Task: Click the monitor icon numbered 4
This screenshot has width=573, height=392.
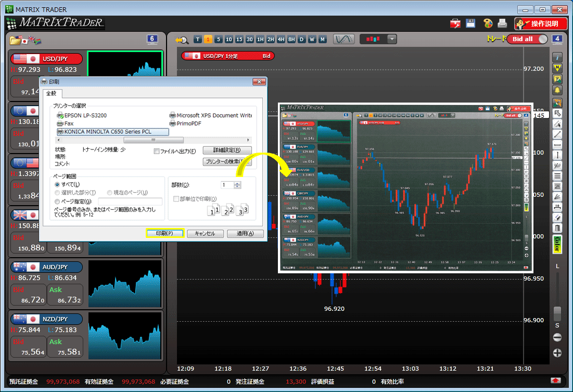Action: click(x=557, y=39)
